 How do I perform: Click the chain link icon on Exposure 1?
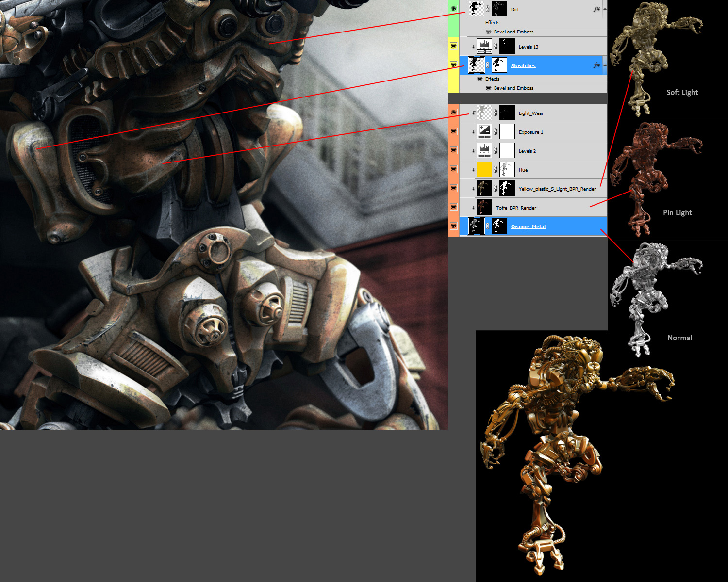click(x=496, y=132)
